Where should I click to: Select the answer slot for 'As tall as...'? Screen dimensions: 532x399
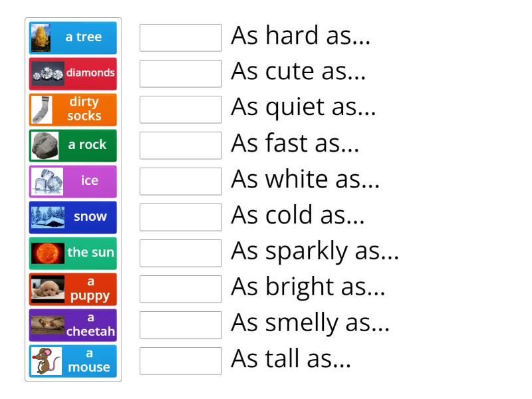[x=180, y=360]
